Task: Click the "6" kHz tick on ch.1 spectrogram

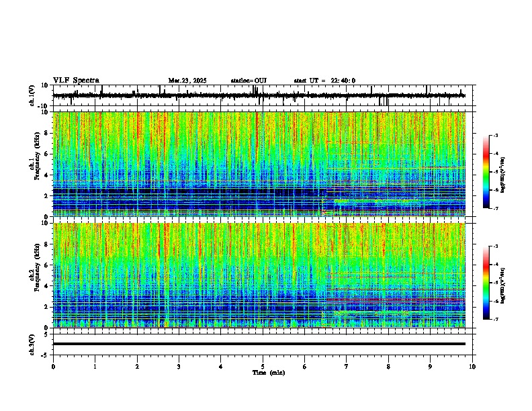Action: click(46, 154)
